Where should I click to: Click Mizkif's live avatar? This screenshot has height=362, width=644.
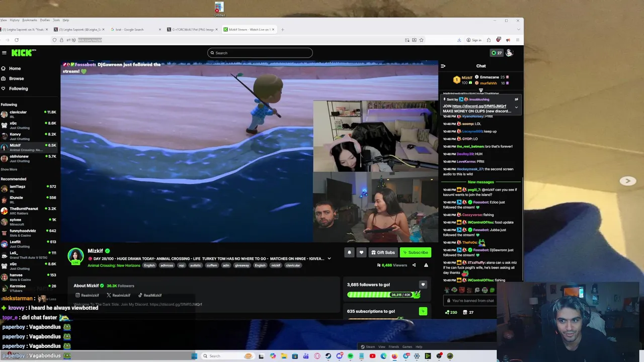coord(75,256)
